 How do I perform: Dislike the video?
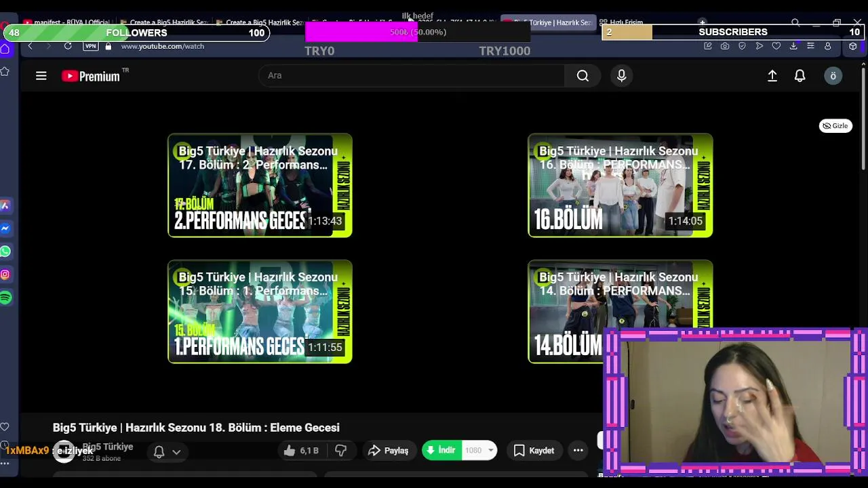(341, 450)
